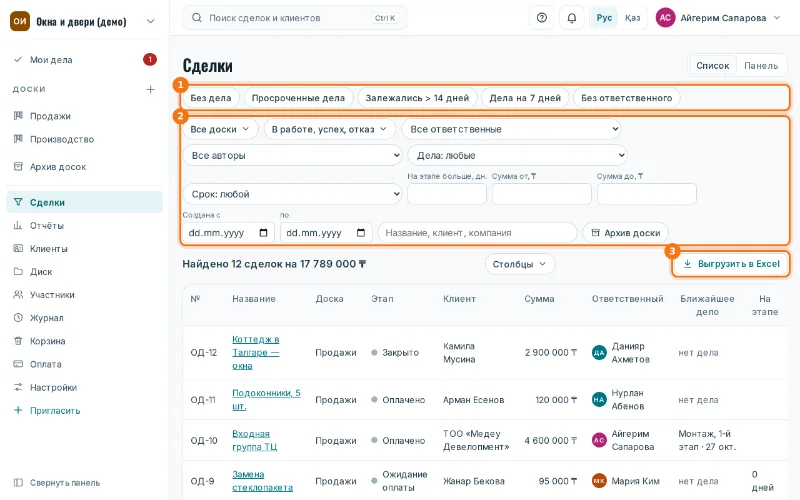Click the help question mark icon
Image resolution: width=800 pixels, height=500 pixels.
[542, 18]
